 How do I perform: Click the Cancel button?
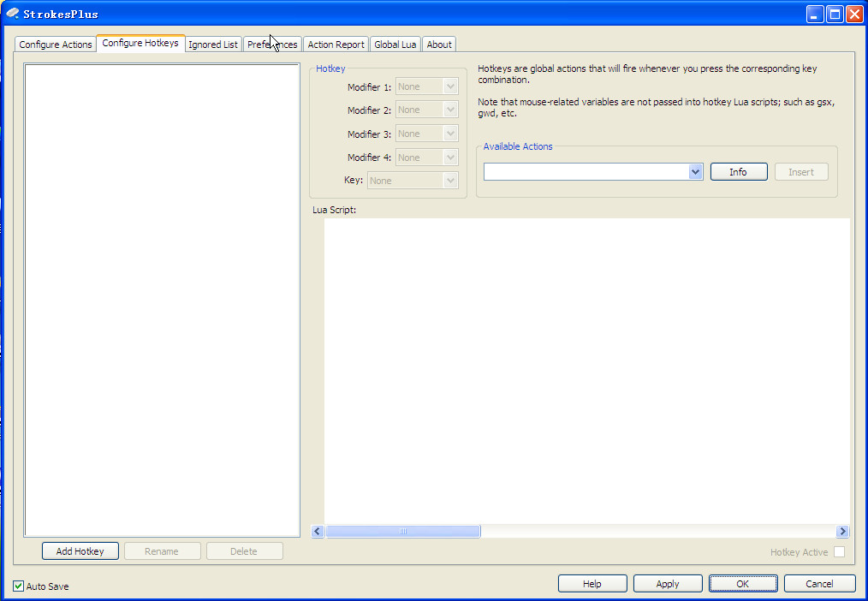[819, 583]
